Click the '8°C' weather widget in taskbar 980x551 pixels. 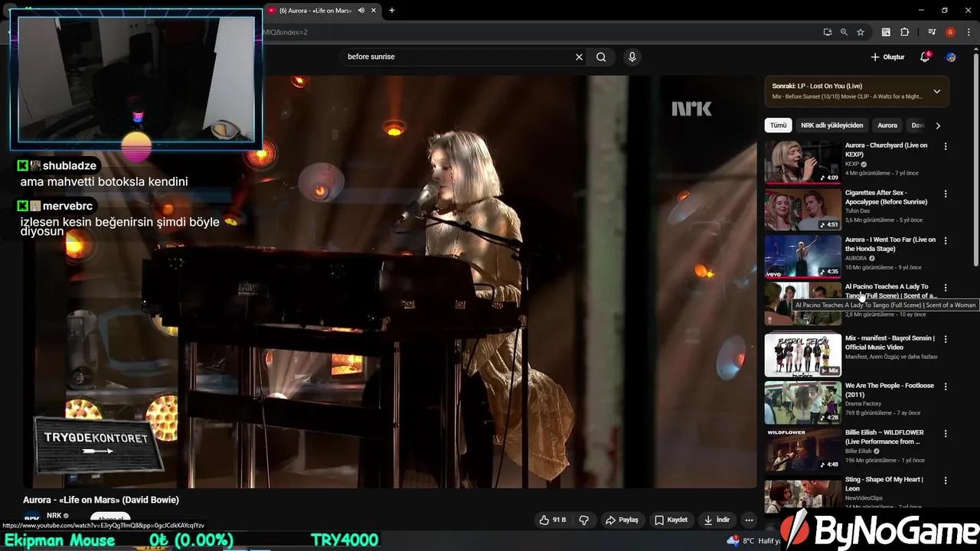tap(753, 541)
